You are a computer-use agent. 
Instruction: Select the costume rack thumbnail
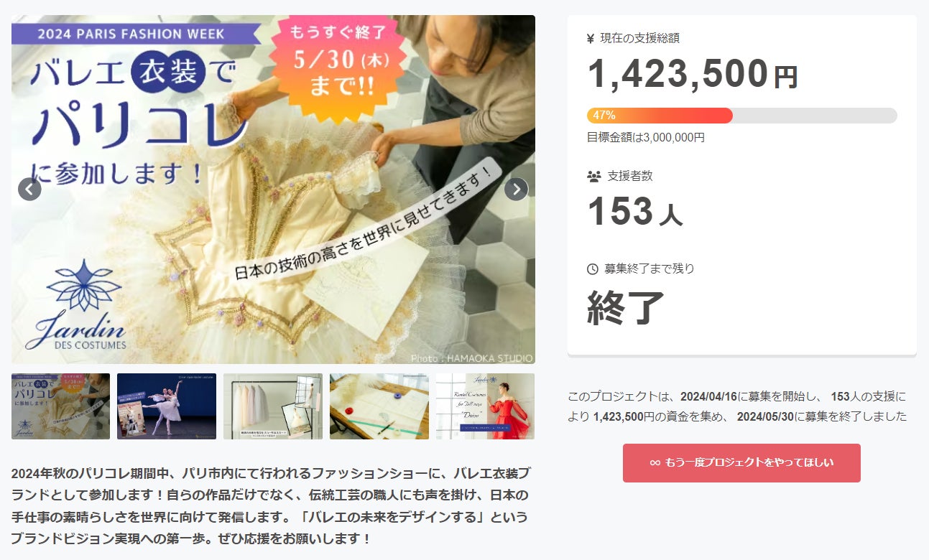tap(273, 406)
